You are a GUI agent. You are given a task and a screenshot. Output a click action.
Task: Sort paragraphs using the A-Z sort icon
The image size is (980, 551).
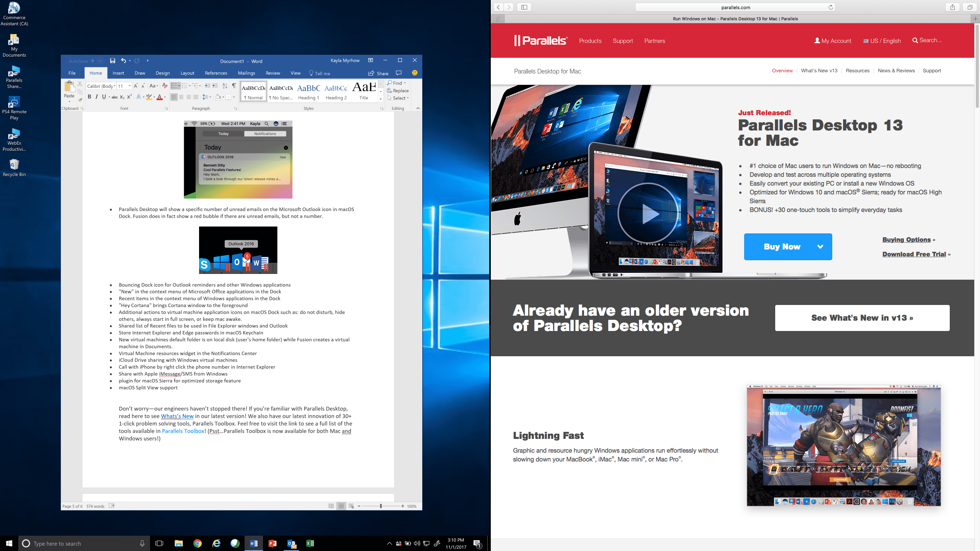click(x=225, y=86)
